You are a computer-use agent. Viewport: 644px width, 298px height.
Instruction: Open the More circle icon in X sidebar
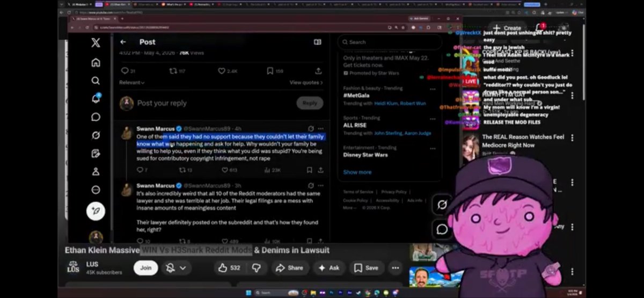[x=96, y=190]
